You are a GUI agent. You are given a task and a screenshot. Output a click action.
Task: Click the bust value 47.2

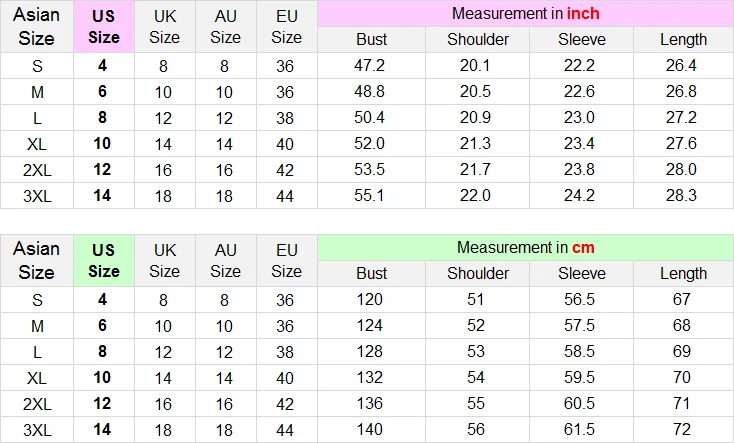pos(371,65)
